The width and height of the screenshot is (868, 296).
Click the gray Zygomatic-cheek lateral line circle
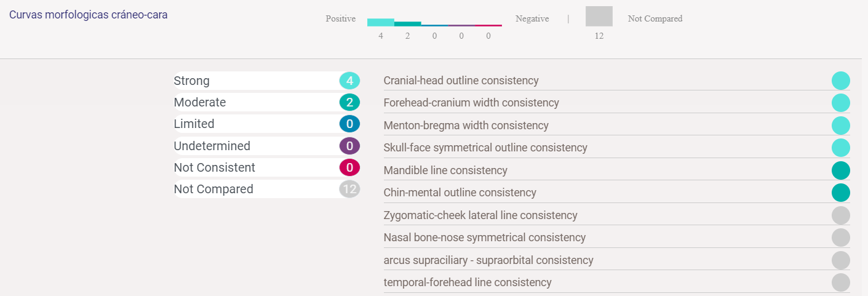tap(840, 215)
